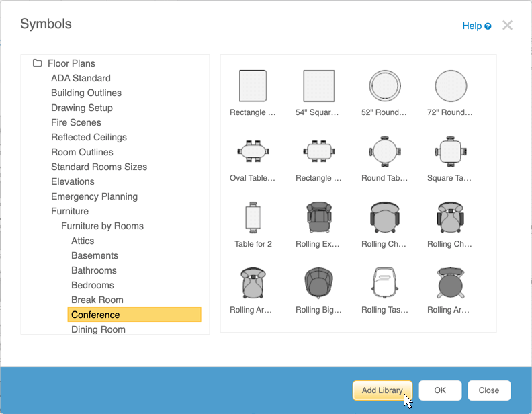Select Drawing Setup in the tree
Screen dimensions: 532x414
click(x=82, y=108)
